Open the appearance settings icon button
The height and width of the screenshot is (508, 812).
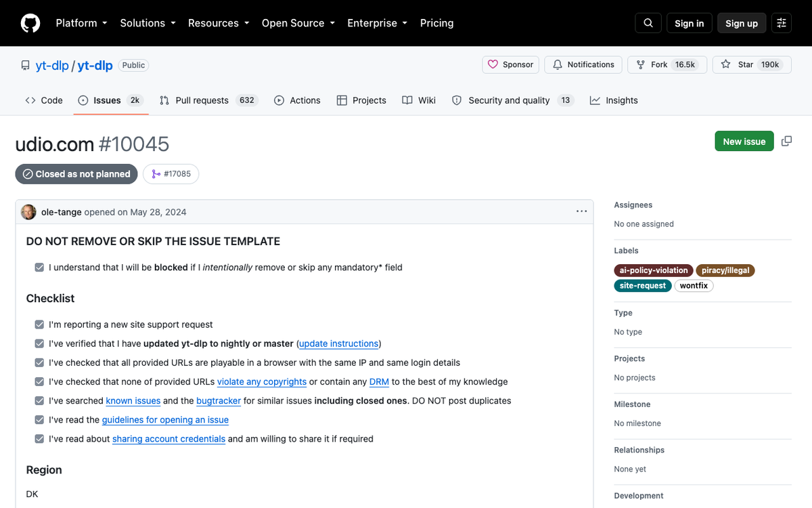coord(782,23)
